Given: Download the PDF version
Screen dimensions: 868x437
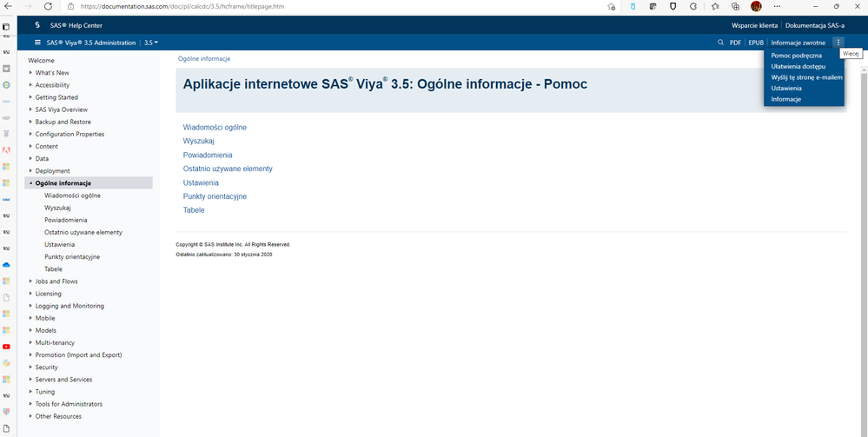Looking at the screenshot, I should click(735, 42).
